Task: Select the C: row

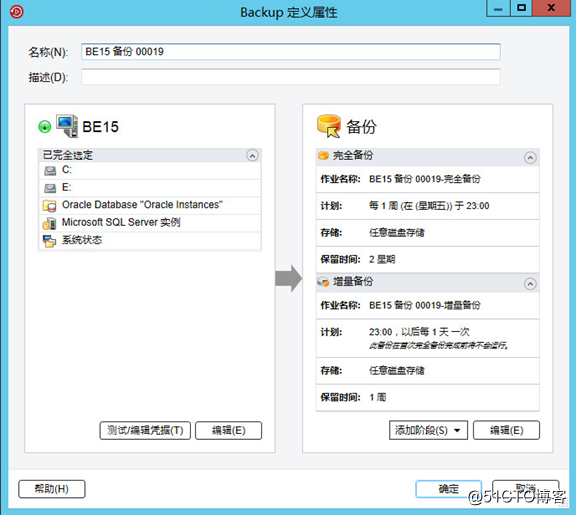Action: [150, 170]
